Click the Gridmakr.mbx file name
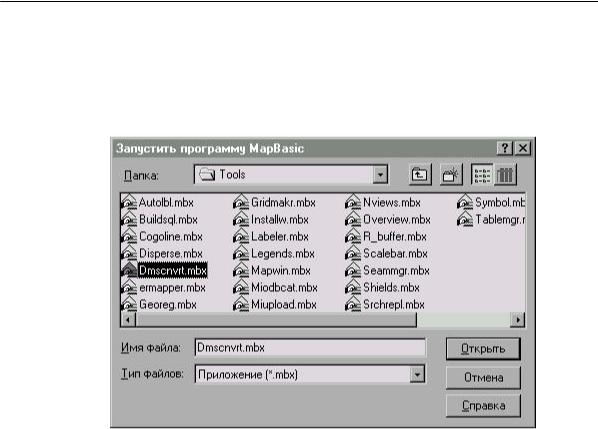The height and width of the screenshot is (429, 598). click(x=283, y=202)
